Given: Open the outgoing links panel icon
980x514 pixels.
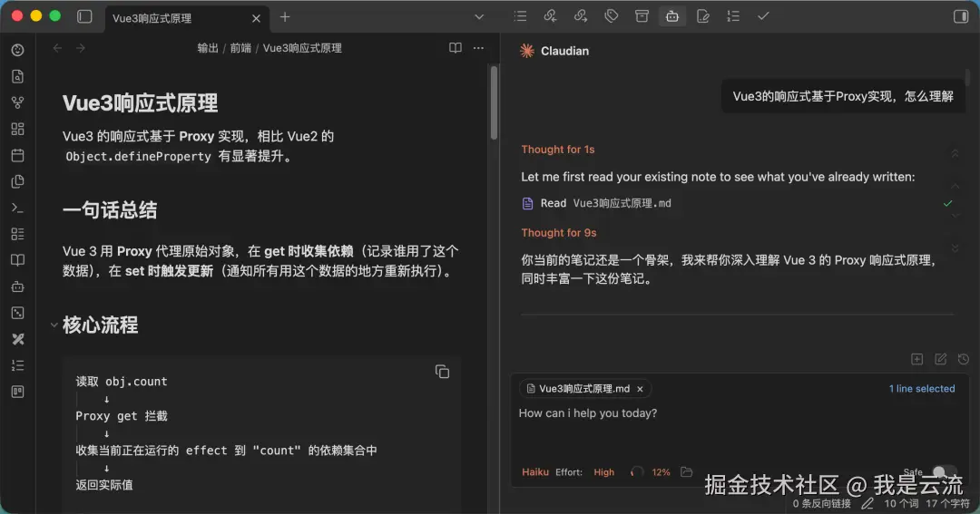Looking at the screenshot, I should click(581, 17).
